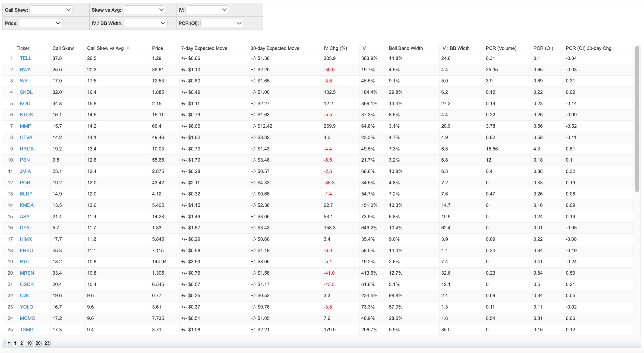
Task: Sort by Ticker column header
Action: pos(23,48)
